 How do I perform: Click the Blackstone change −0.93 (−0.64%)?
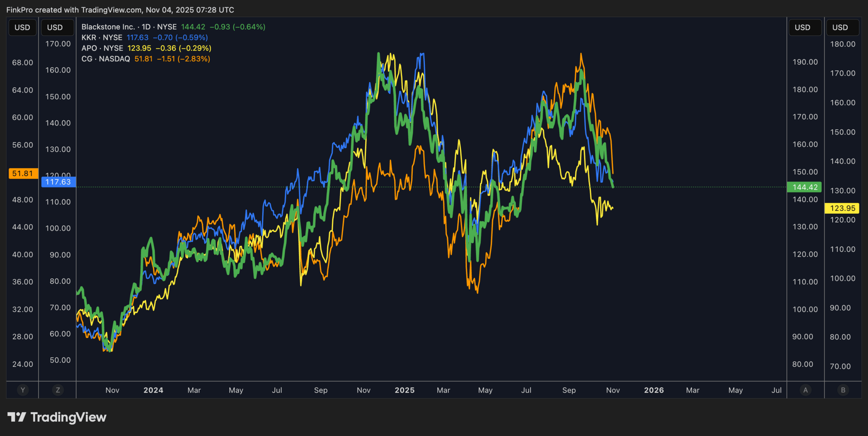(x=237, y=27)
